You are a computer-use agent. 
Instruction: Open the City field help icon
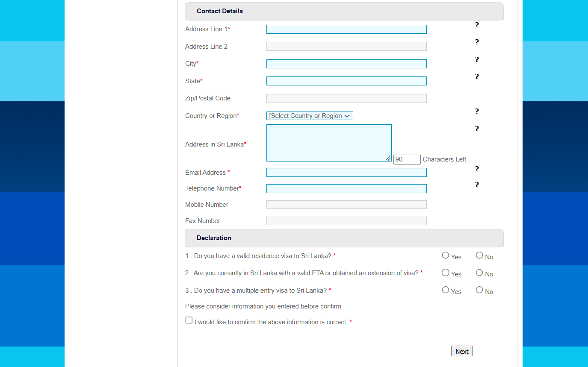(477, 60)
